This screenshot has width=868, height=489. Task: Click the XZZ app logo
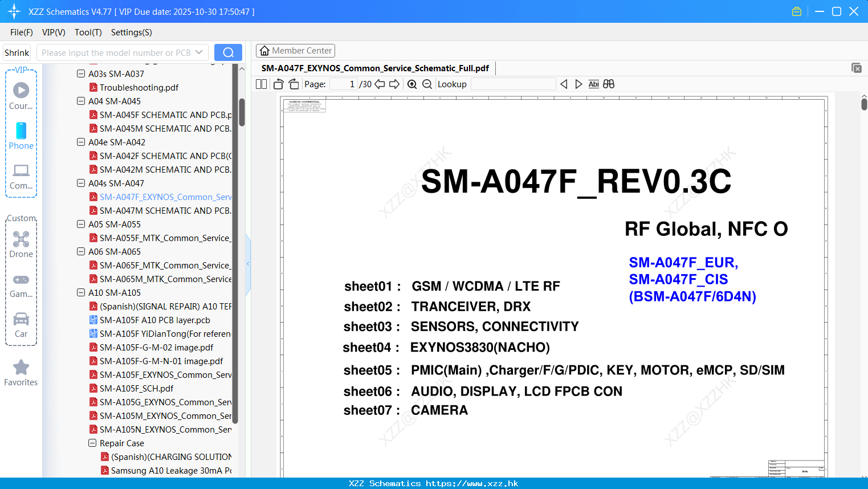[14, 11]
